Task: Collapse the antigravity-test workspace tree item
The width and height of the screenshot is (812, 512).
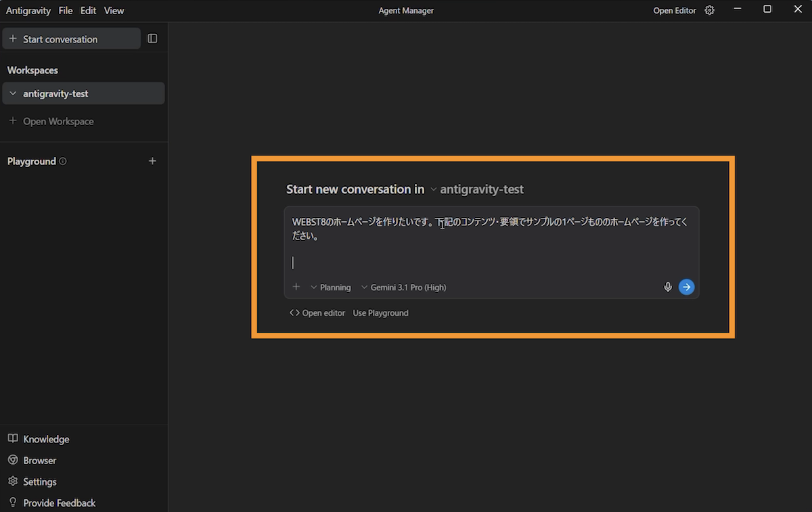Action: click(13, 94)
